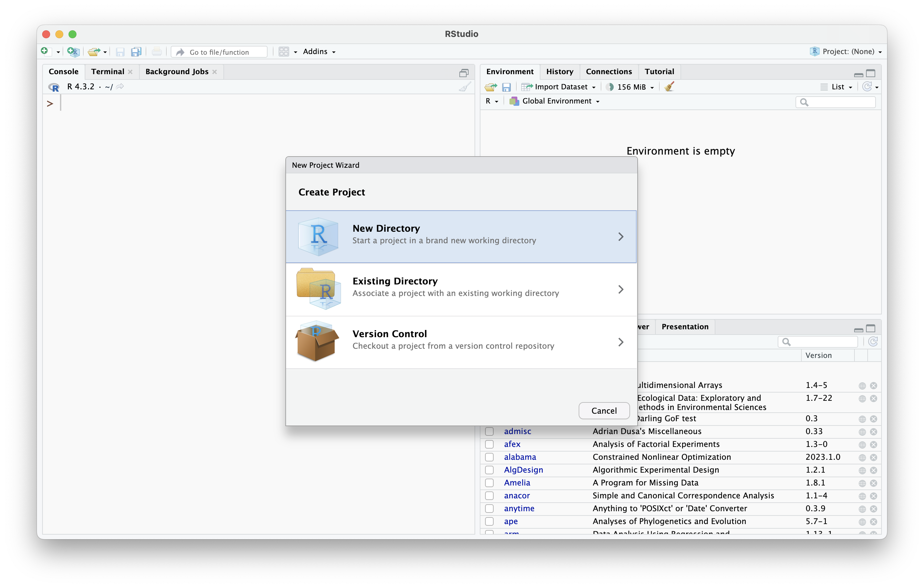Tick the Amelia package checkbox

coord(489,483)
